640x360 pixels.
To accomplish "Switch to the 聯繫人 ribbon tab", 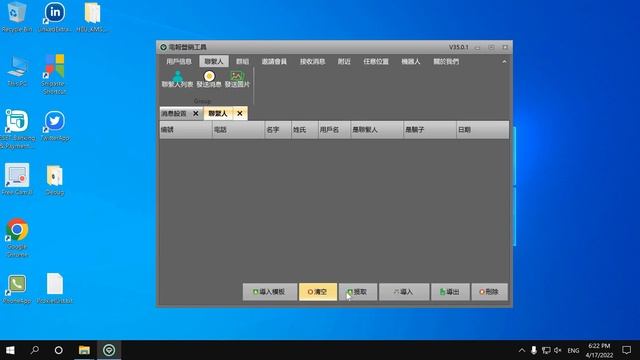I will coord(214,62).
